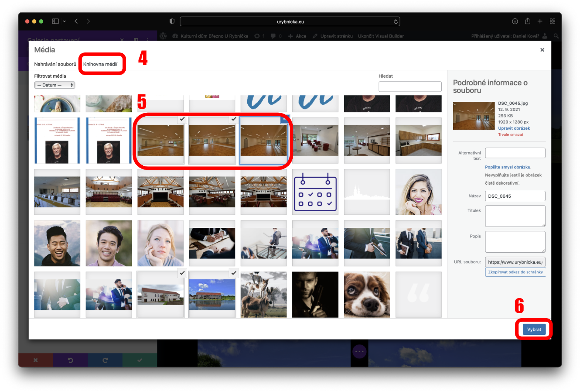The height and width of the screenshot is (392, 580).
Task: Open the Safari share icon
Action: (x=527, y=21)
